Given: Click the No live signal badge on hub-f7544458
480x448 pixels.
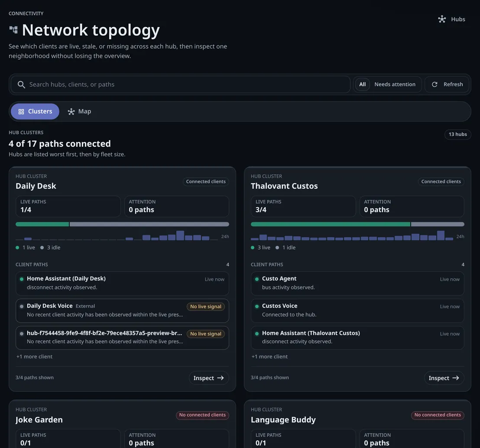Looking at the screenshot, I should tap(206, 334).
